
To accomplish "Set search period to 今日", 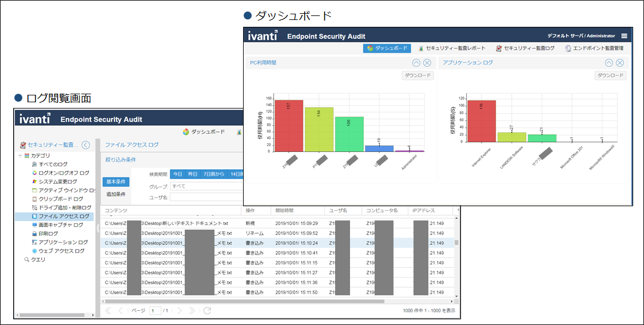I will [177, 174].
